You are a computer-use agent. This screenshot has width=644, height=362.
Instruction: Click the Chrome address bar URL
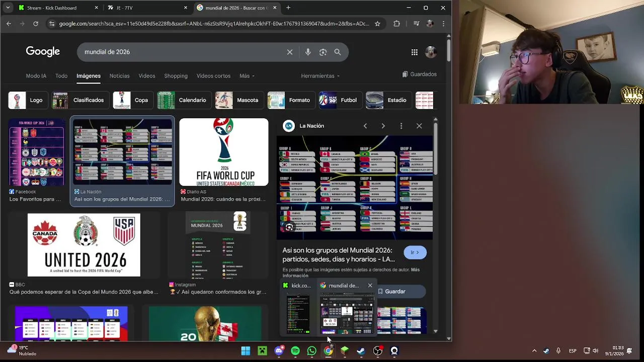coord(214,24)
